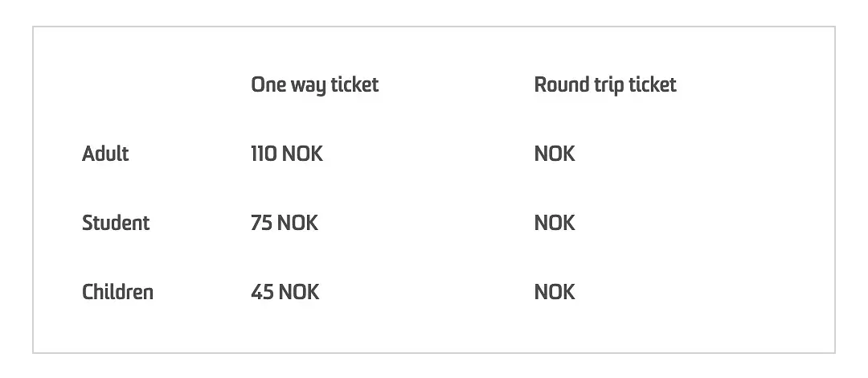This screenshot has width=868, height=378.
Task: Click the 45 NOK children one-way price
Action: coord(285,292)
